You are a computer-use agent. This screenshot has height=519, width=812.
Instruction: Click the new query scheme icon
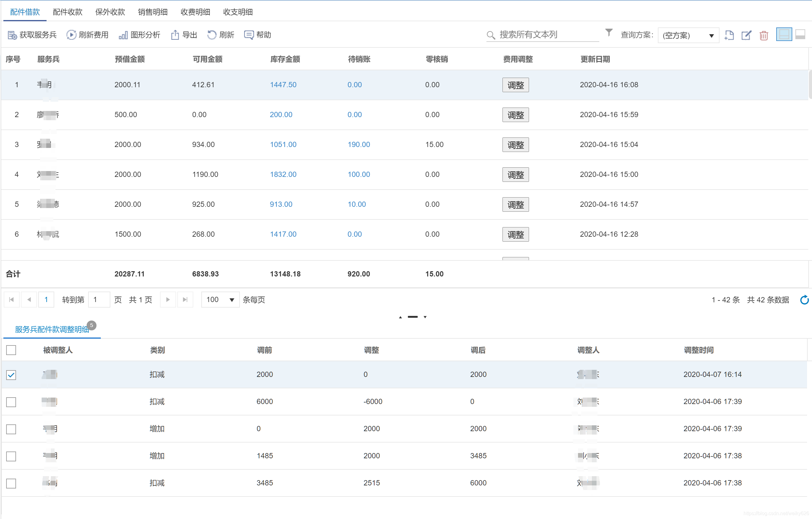click(x=729, y=35)
